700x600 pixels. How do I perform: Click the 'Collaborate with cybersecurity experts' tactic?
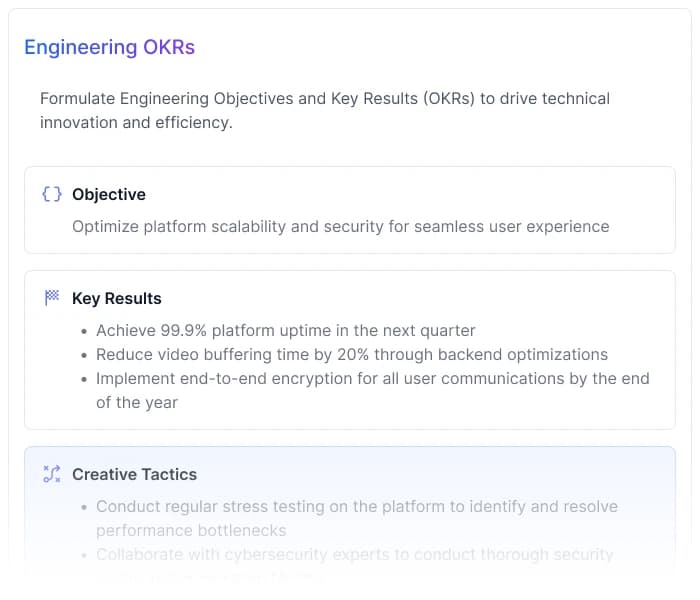click(x=354, y=554)
